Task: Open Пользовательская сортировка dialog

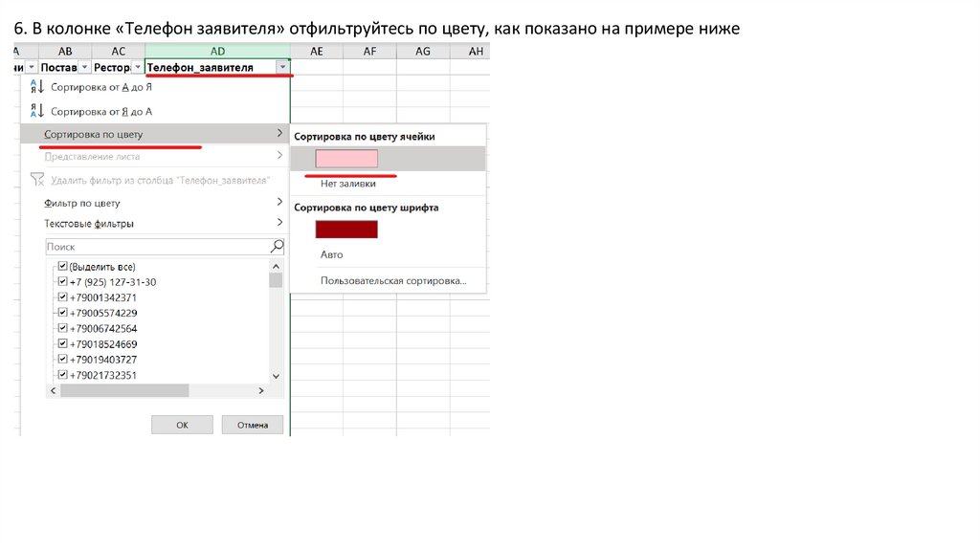Action: coord(393,280)
